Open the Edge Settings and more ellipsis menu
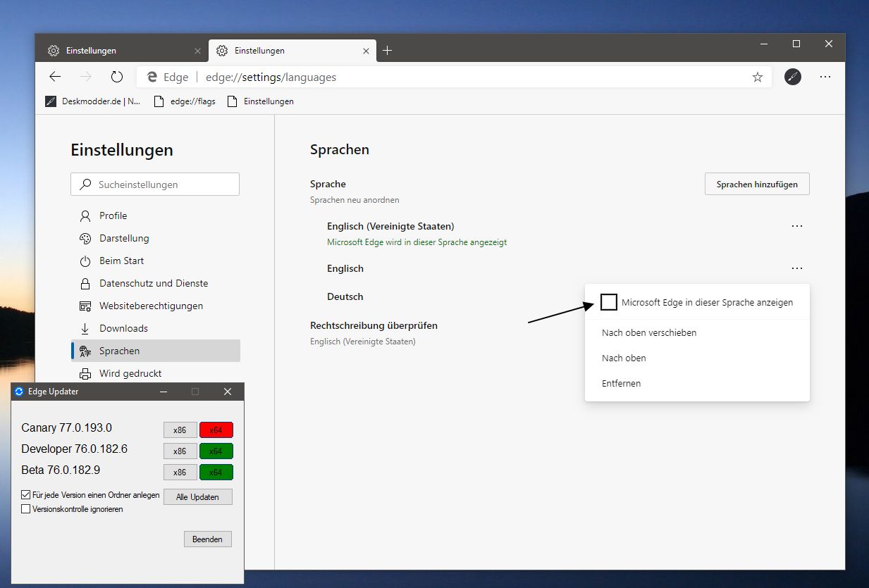The width and height of the screenshot is (869, 588). pos(825,77)
